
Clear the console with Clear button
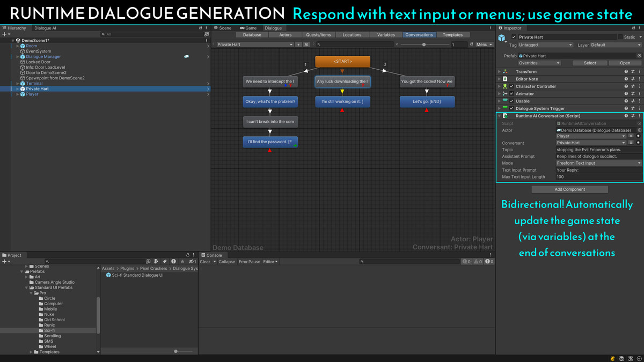click(205, 262)
